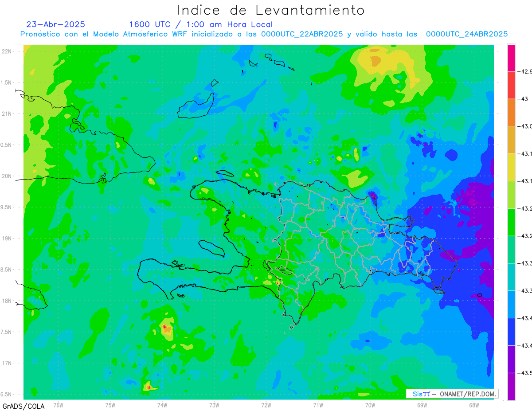Click the '17N' latitude label
The width and height of the screenshot is (532, 411).
click(8, 363)
